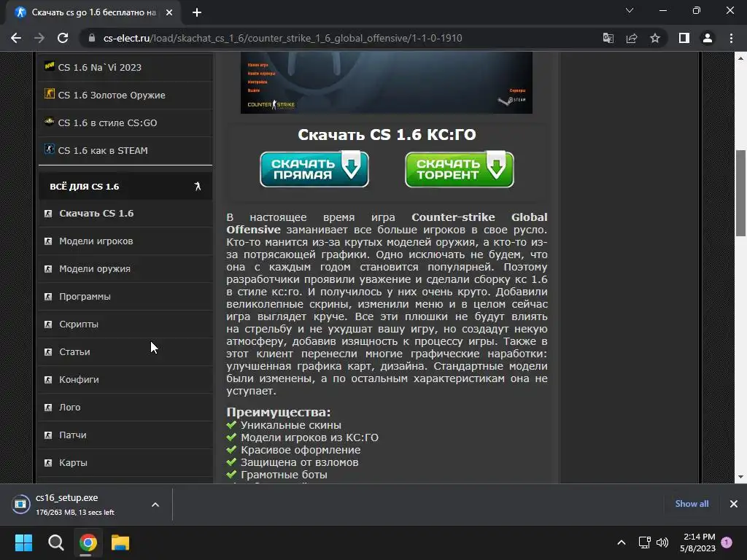The height and width of the screenshot is (560, 747).
Task: Share this page via share icon
Action: [632, 38]
